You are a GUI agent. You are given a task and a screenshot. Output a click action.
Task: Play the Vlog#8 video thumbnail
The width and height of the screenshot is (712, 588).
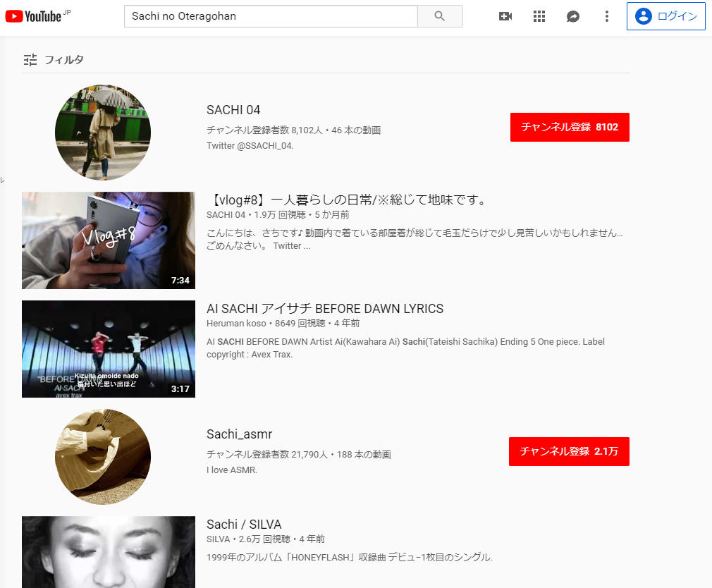pyautogui.click(x=109, y=240)
